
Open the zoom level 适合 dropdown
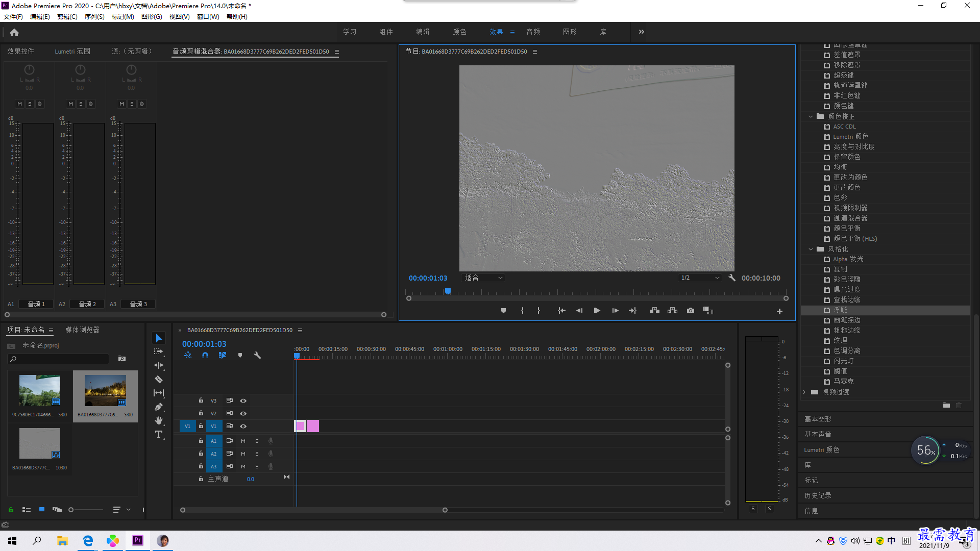point(483,278)
